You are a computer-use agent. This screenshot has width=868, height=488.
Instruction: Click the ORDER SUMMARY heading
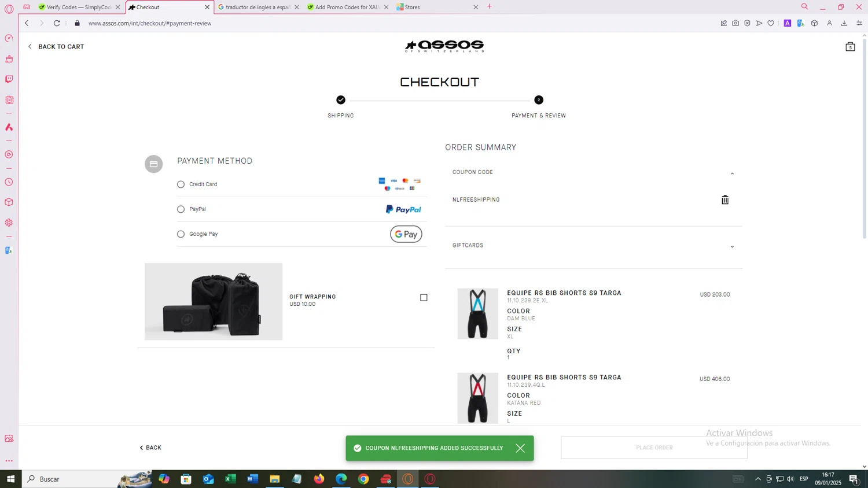point(480,147)
